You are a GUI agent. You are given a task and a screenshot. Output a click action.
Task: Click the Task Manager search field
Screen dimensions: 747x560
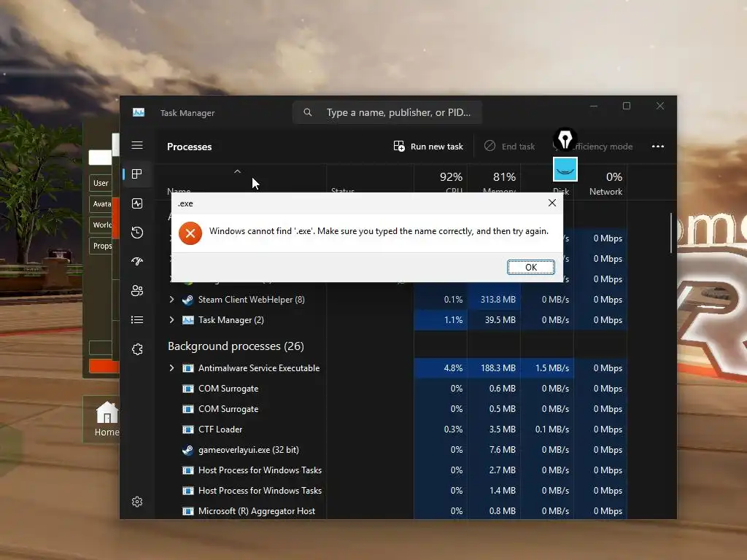(x=387, y=112)
